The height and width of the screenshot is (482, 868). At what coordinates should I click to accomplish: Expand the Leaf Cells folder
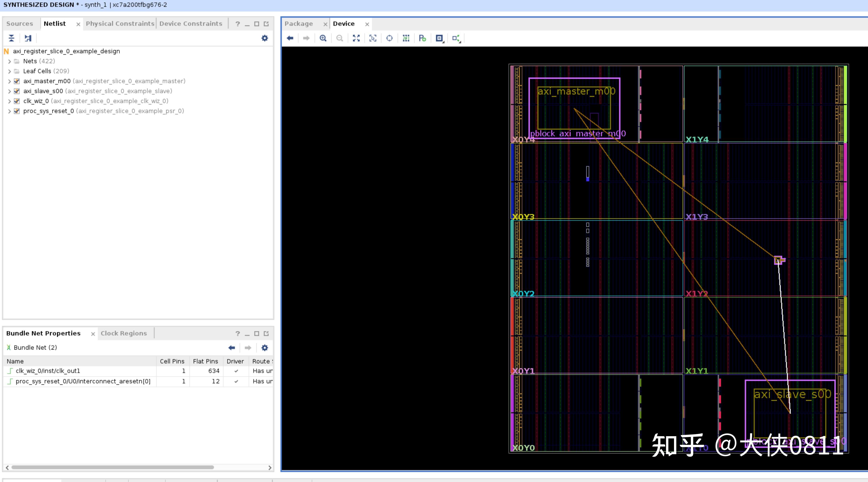[x=9, y=71]
